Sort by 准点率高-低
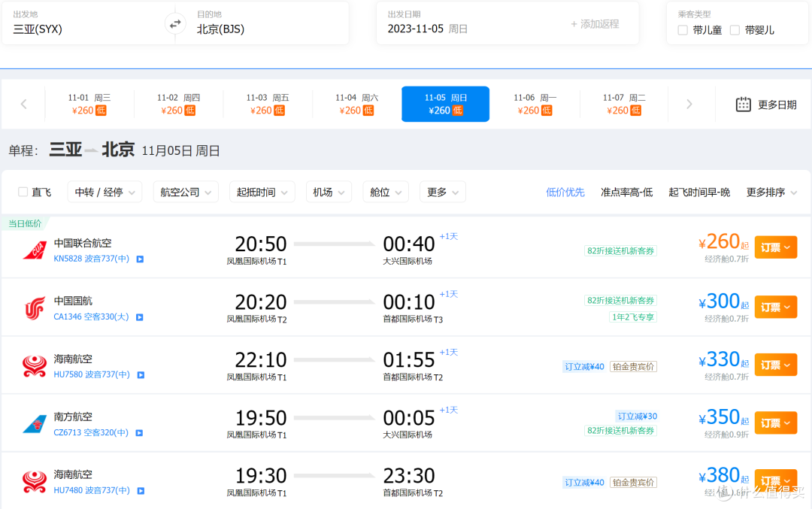812x509 pixels. [x=626, y=192]
